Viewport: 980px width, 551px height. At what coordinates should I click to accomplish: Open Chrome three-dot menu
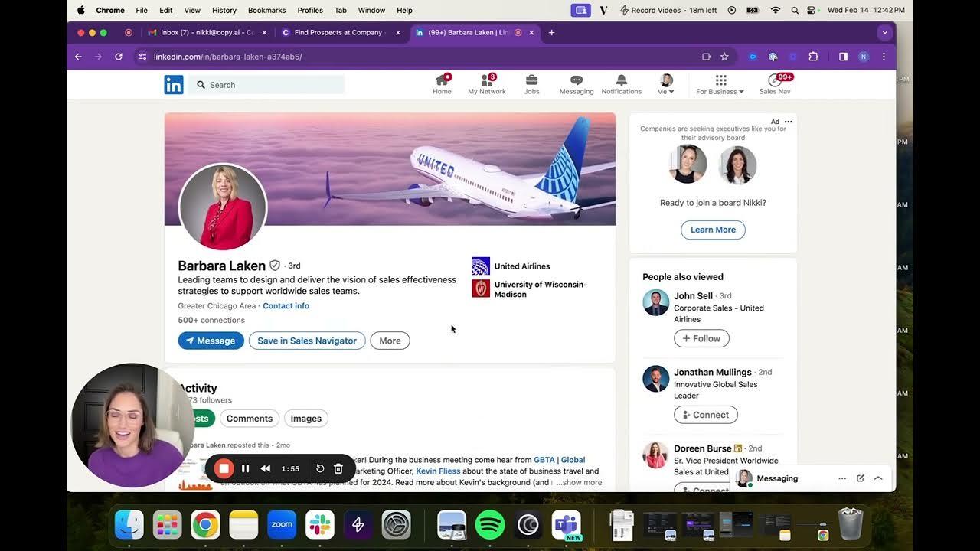point(884,57)
